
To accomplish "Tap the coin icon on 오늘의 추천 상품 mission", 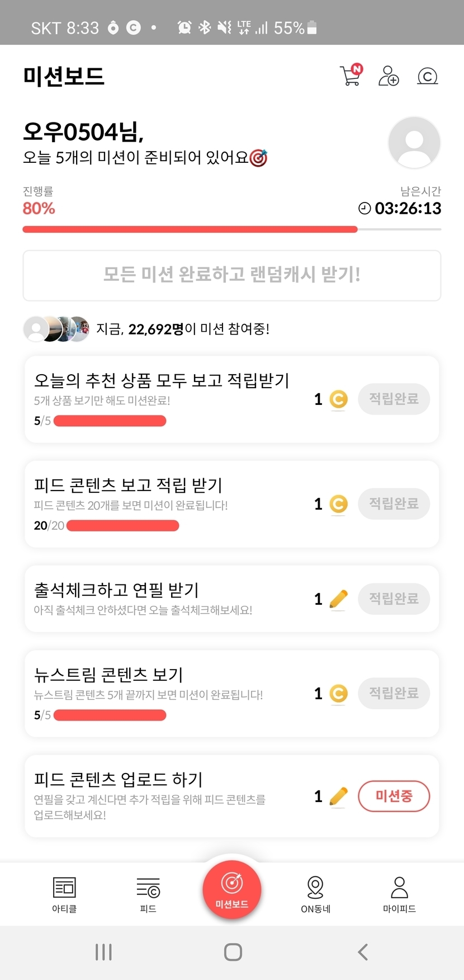I will [x=338, y=399].
